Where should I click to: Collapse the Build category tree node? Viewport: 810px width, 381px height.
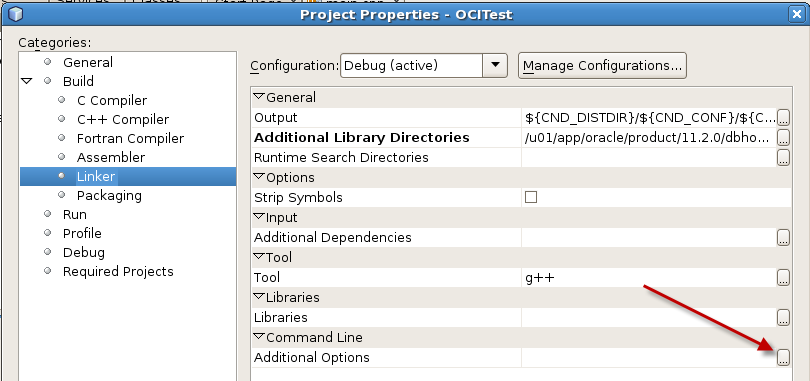coord(26,81)
